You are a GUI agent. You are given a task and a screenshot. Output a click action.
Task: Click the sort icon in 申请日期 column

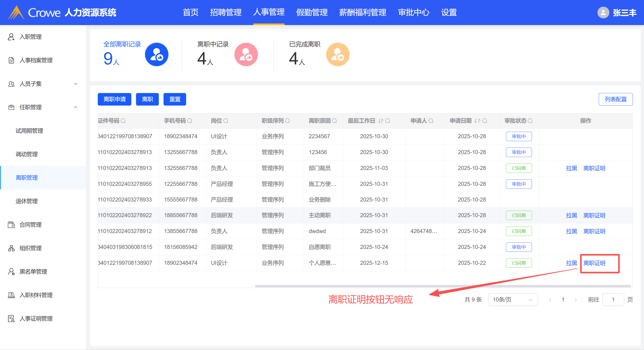coord(477,121)
